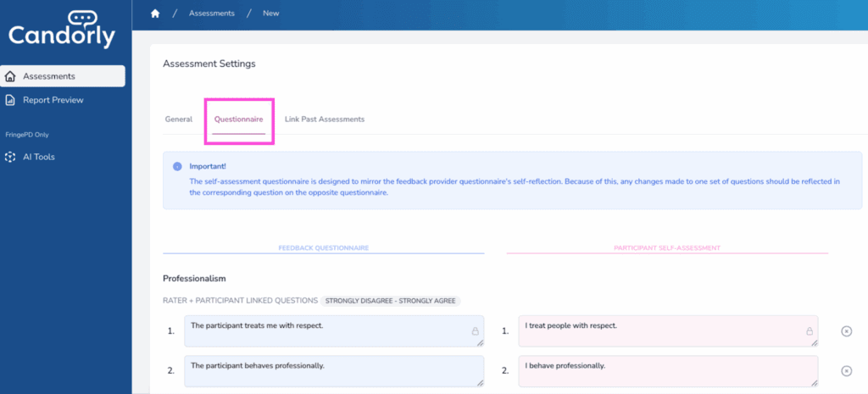Viewport: 868px width, 394px height.
Task: Click the info icon beside Important!
Action: 177,167
